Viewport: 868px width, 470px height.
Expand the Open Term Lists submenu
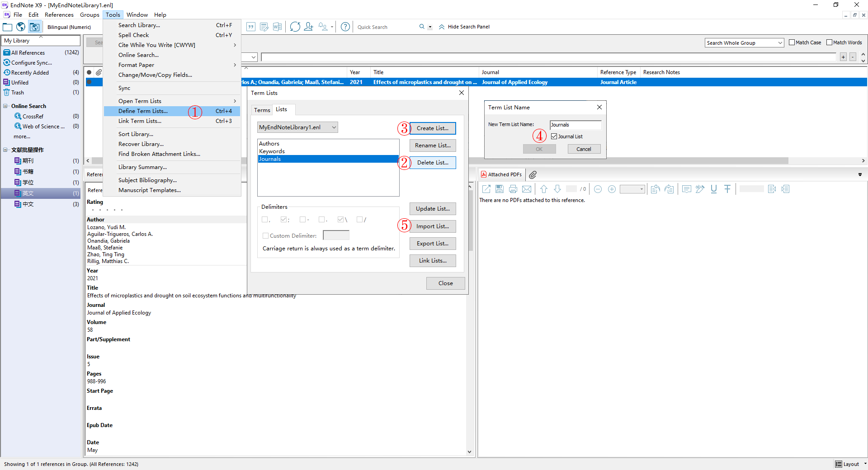[172, 101]
